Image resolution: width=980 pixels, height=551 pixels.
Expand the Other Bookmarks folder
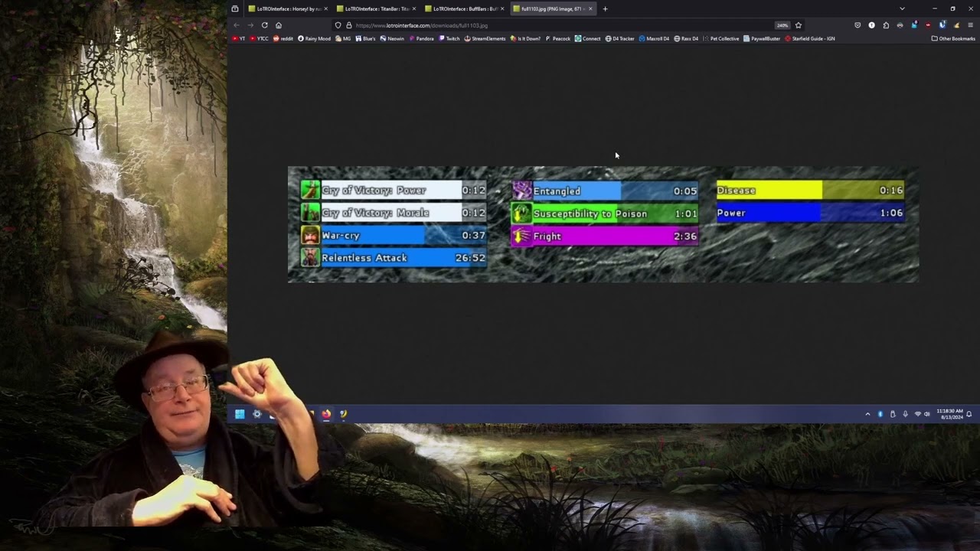tap(953, 38)
